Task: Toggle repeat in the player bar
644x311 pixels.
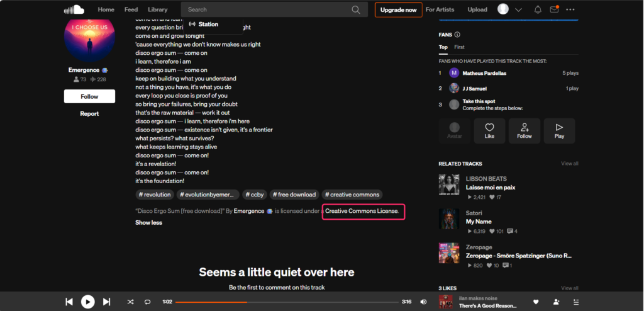Action: coord(147,302)
